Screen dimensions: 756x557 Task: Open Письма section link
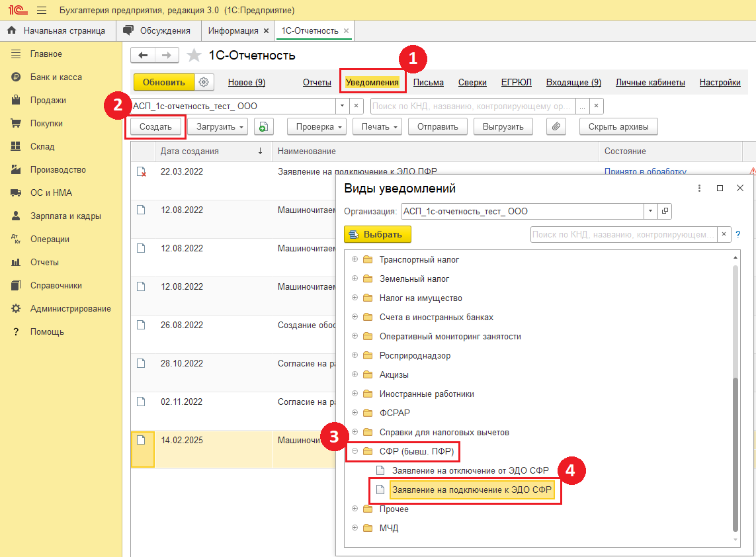click(x=428, y=83)
